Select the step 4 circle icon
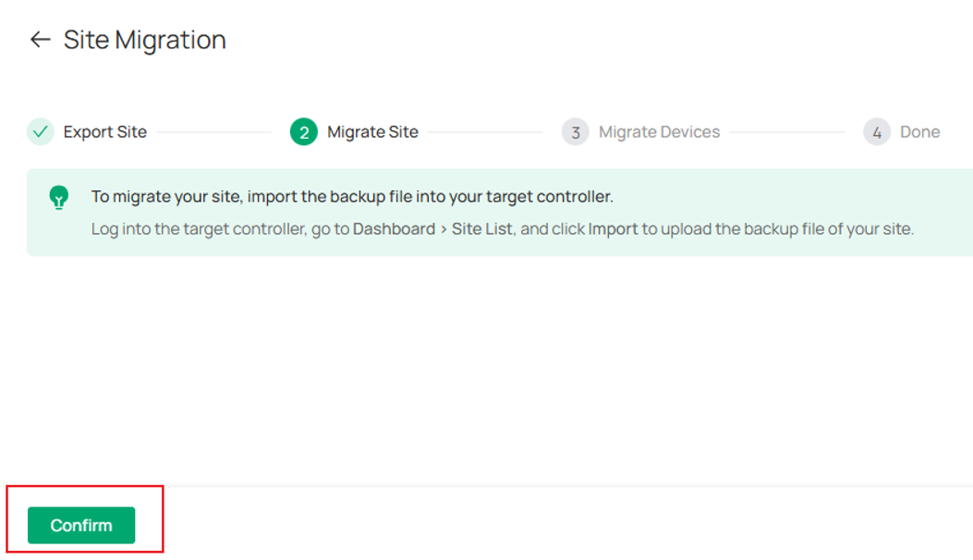The width and height of the screenshot is (973, 560). click(877, 131)
